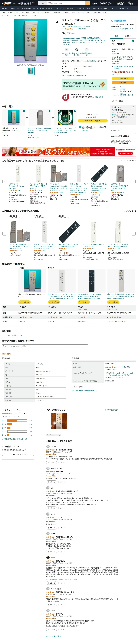Click the 今すぐ買う button
The width and height of the screenshot is (138, 644).
(123, 83)
